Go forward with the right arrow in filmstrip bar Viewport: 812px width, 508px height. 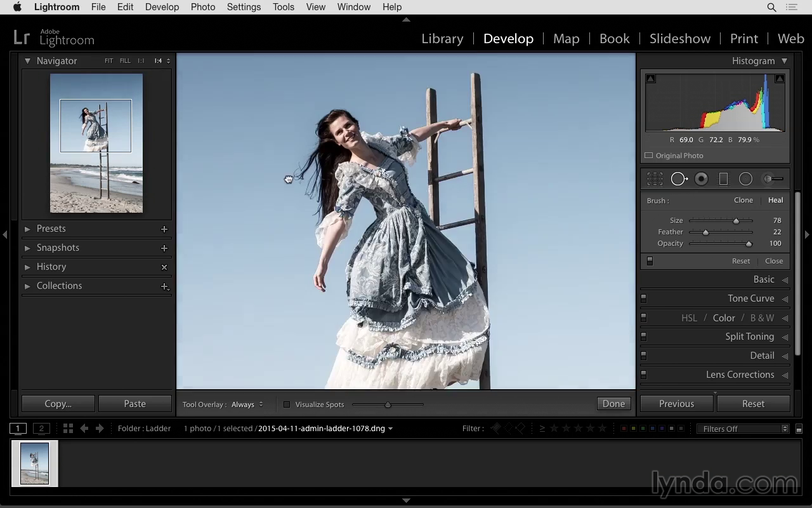click(100, 429)
